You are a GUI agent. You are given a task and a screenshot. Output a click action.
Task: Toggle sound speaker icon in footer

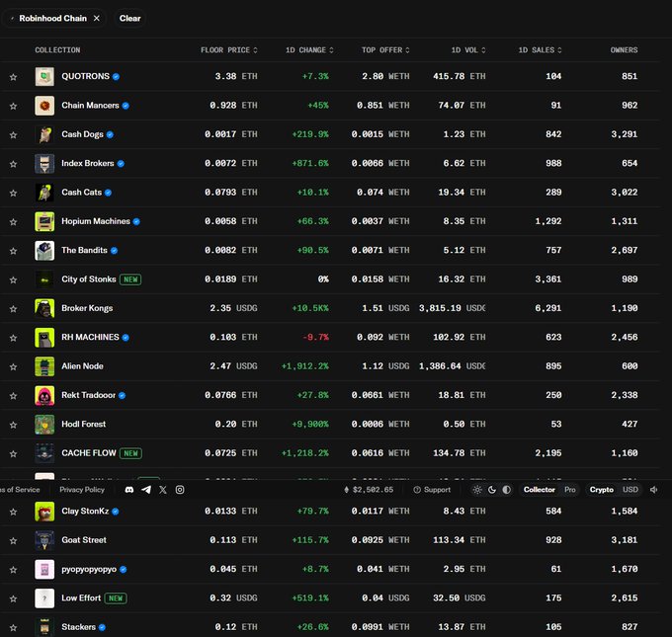tap(653, 490)
